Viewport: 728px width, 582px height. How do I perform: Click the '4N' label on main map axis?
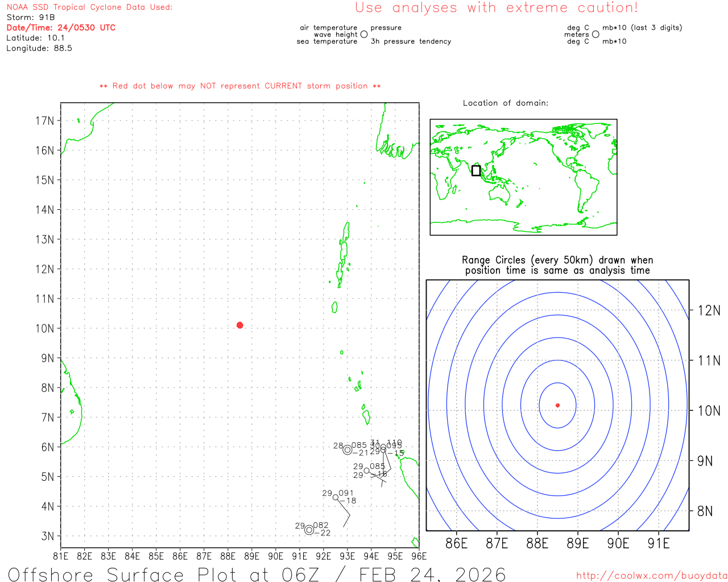[48, 506]
